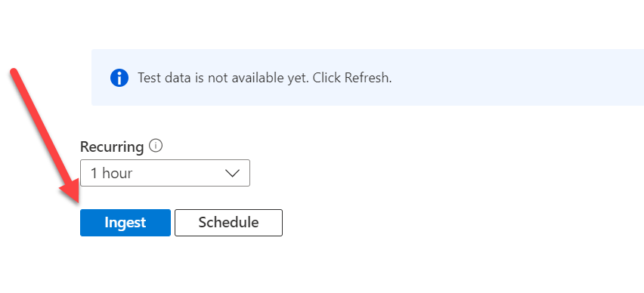Show the Recurring tooltip via its info icon
Image resolution: width=644 pixels, height=293 pixels.
(156, 146)
